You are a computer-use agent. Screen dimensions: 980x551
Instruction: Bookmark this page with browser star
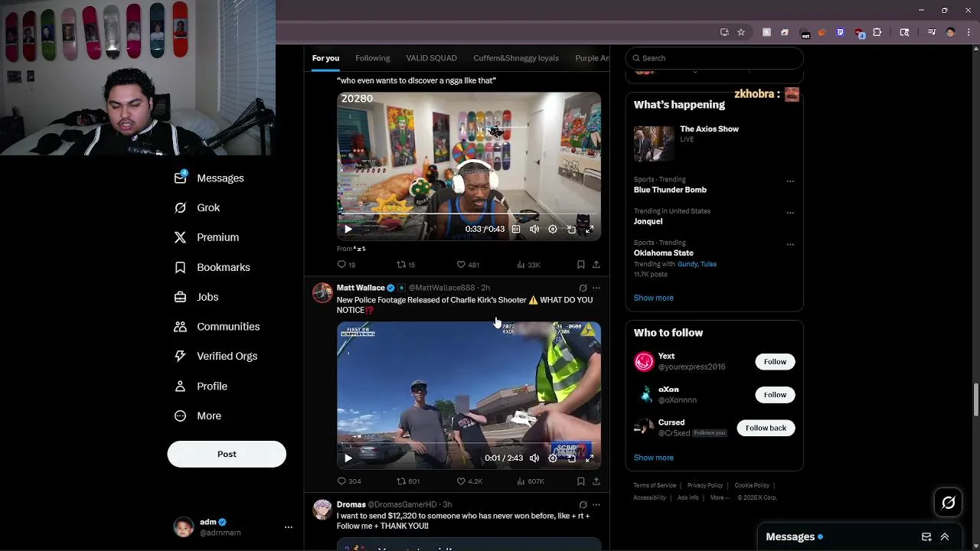pos(741,32)
